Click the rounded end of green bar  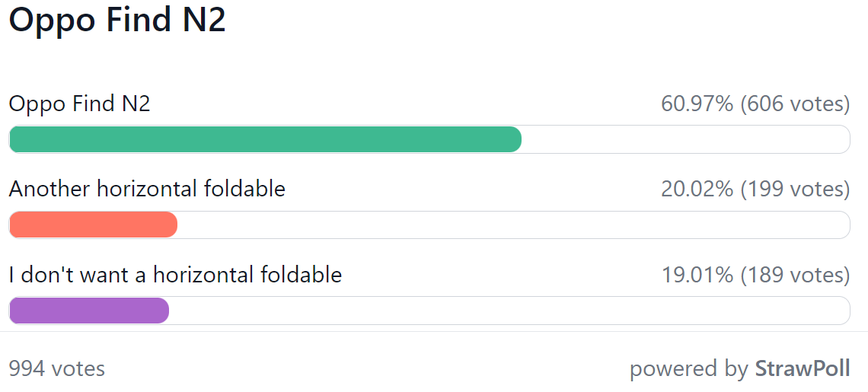[x=516, y=139]
